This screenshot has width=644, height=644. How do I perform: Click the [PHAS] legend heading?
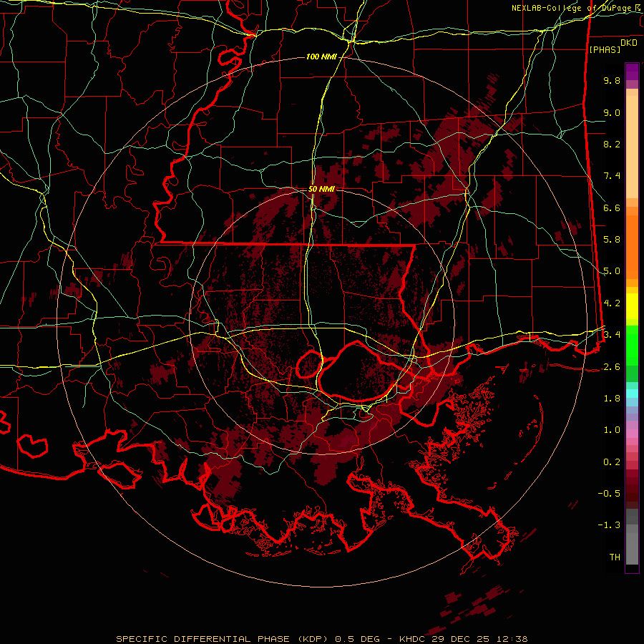coord(605,49)
